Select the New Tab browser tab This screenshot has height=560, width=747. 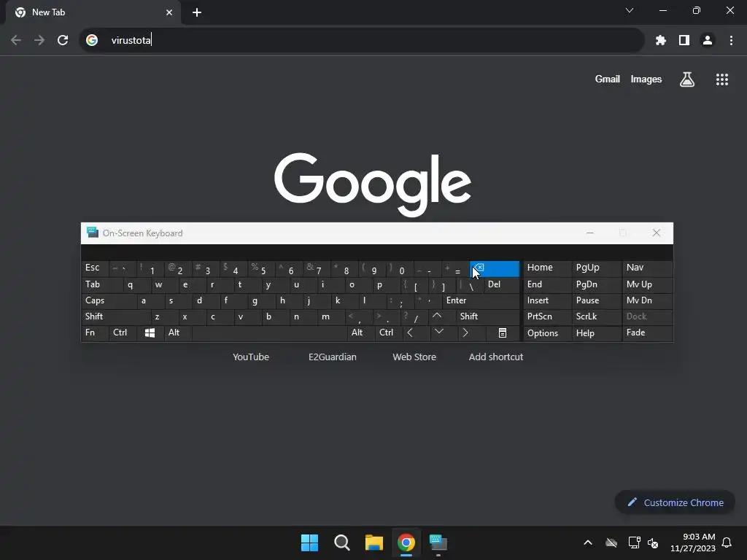click(x=93, y=12)
